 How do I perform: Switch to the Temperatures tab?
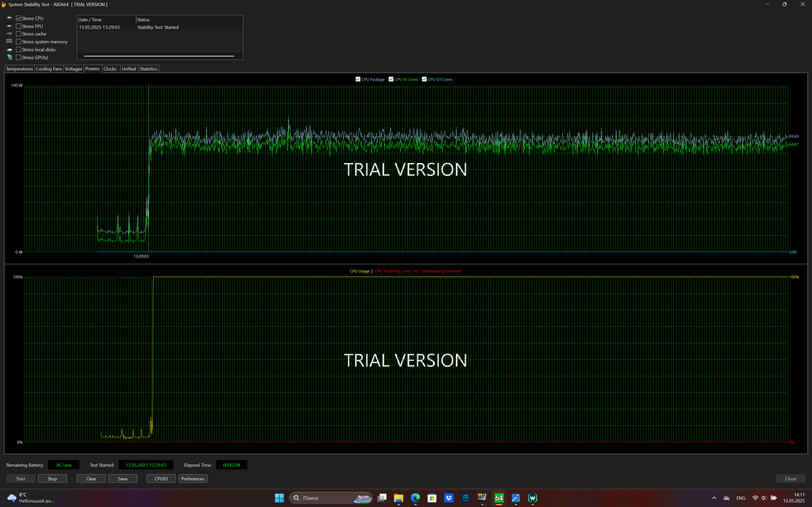[20, 69]
